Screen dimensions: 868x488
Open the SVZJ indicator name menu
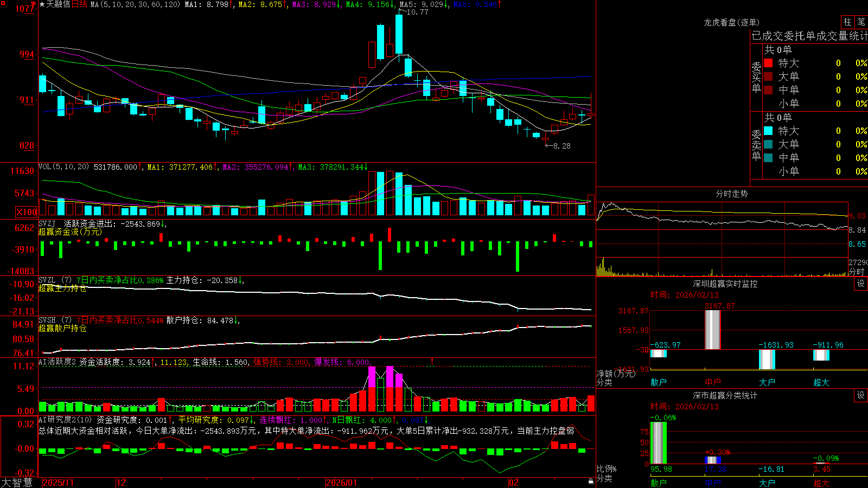pos(47,223)
